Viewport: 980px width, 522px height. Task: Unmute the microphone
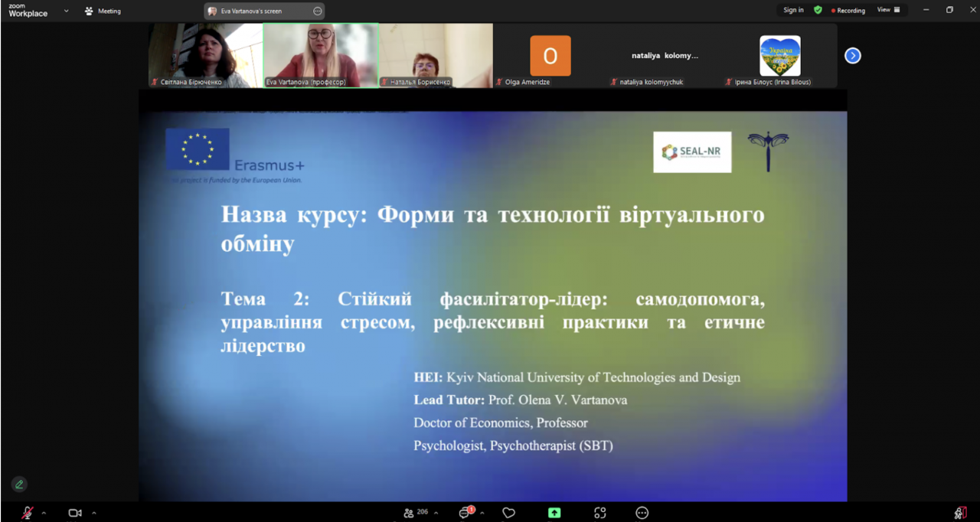tap(28, 513)
